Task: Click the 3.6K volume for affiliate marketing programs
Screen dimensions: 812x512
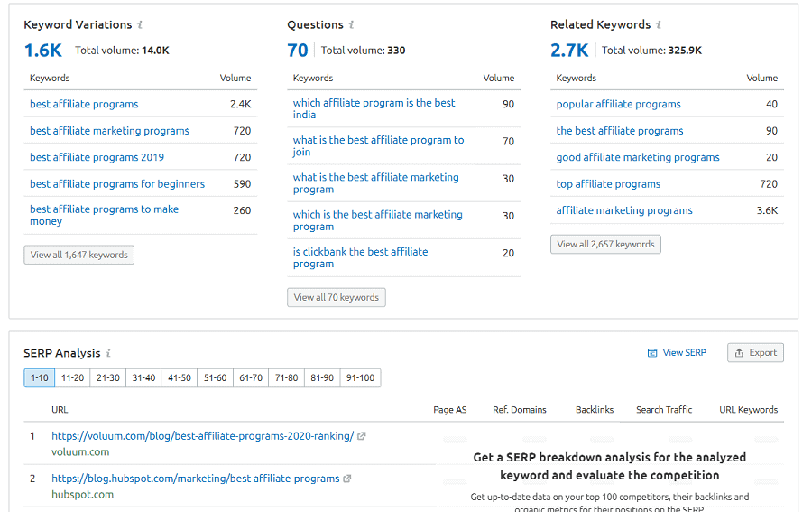Action: (767, 210)
